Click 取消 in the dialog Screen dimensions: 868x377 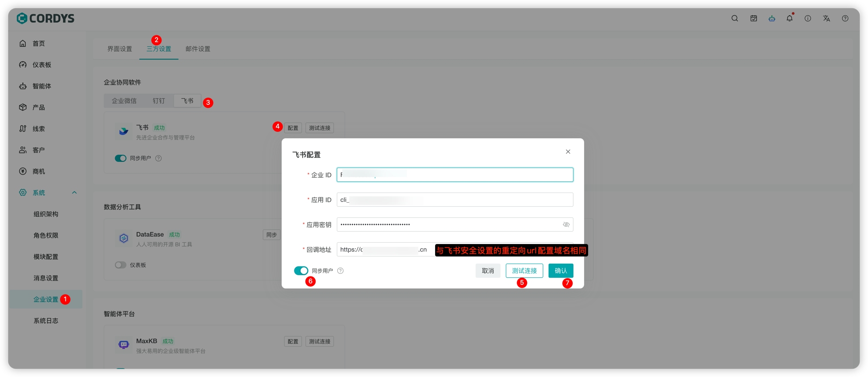[488, 271]
